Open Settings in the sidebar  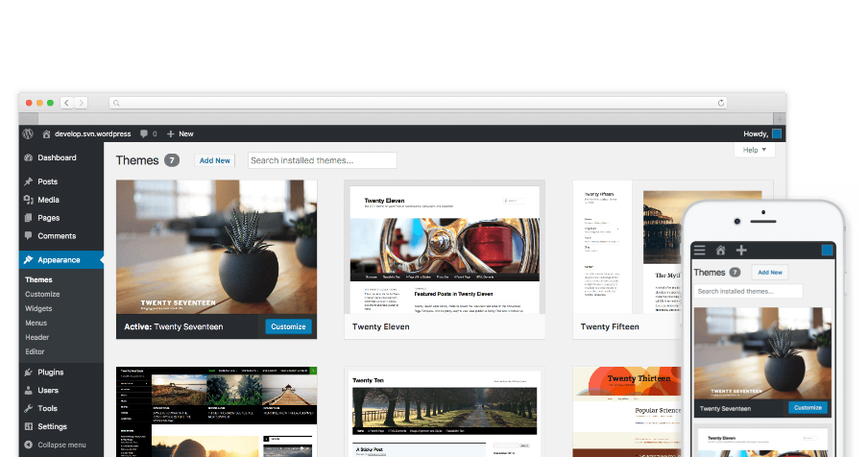tap(52, 426)
